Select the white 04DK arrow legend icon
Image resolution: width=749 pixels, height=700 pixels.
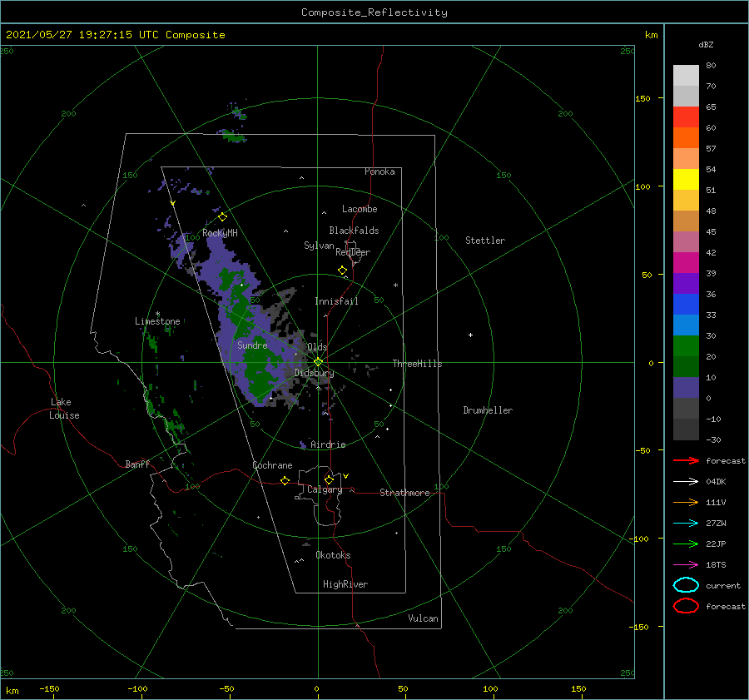pyautogui.click(x=686, y=481)
